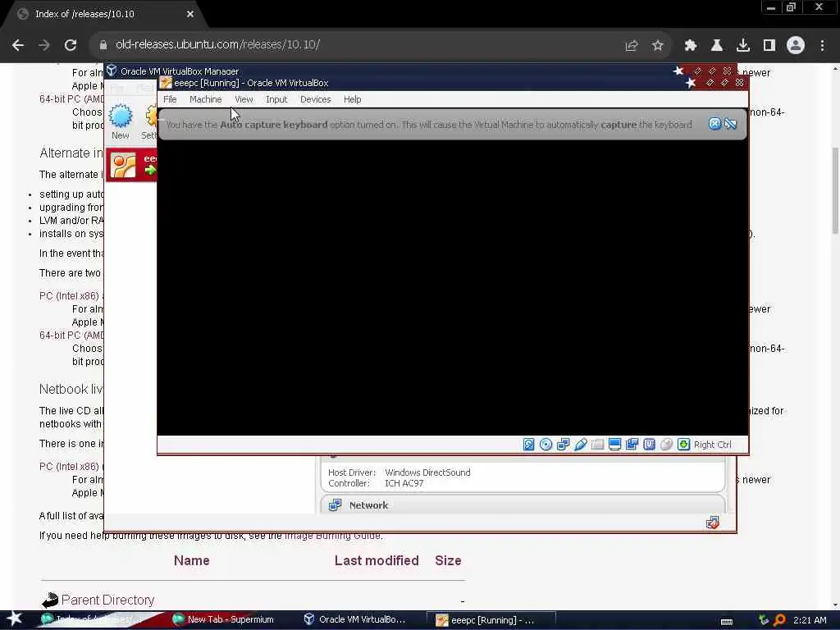Image resolution: width=840 pixels, height=630 pixels.
Task: Switch to eeepc [Running] taskbar item
Action: [491, 620]
